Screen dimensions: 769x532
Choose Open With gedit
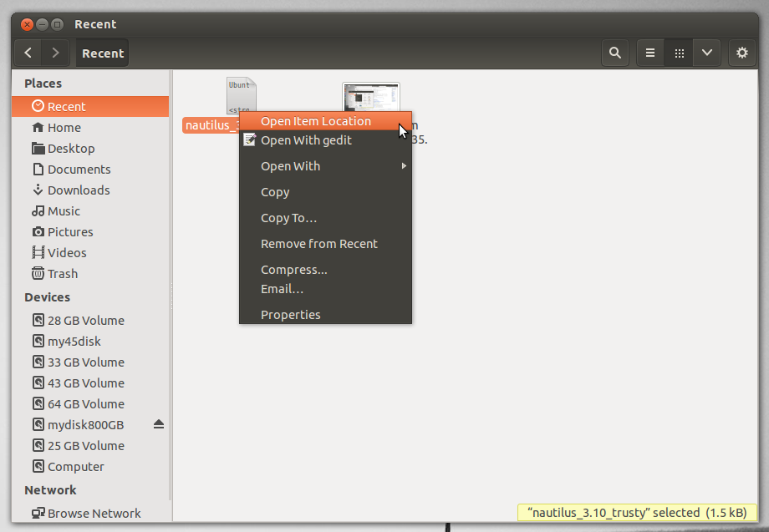tap(326, 140)
